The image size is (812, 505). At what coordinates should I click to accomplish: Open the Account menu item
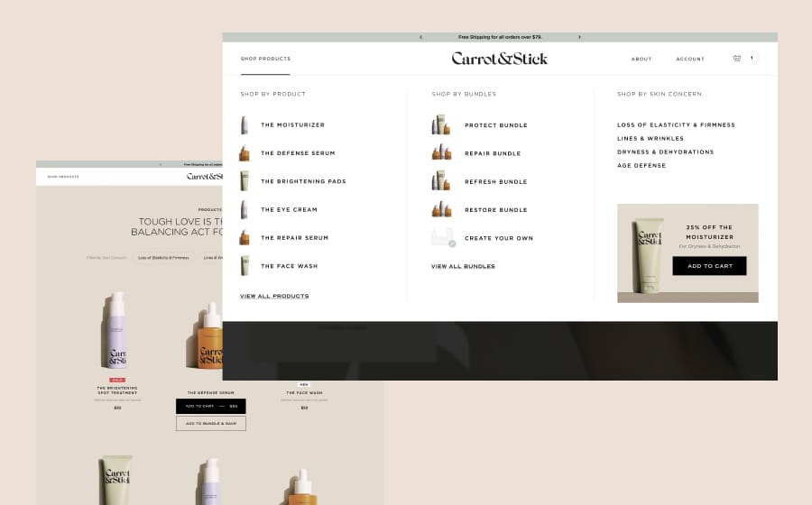[690, 59]
